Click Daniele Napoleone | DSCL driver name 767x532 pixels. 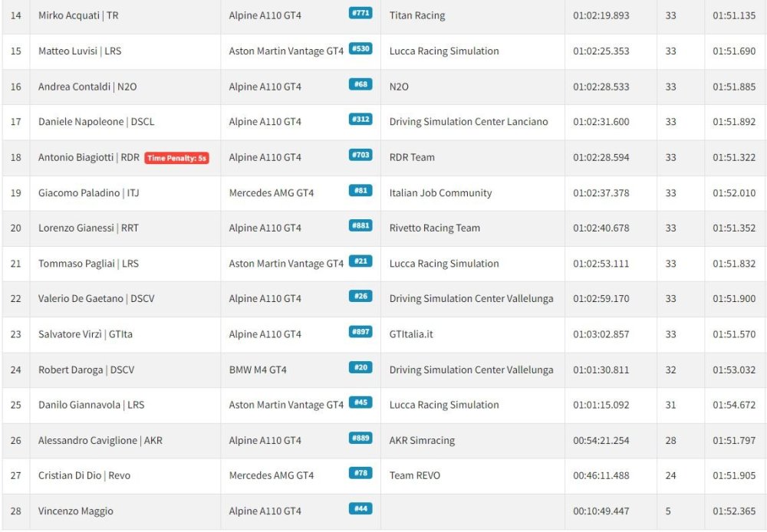[x=97, y=122]
